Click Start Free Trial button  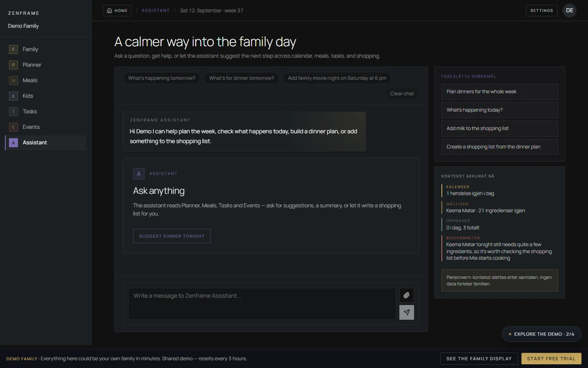551,359
